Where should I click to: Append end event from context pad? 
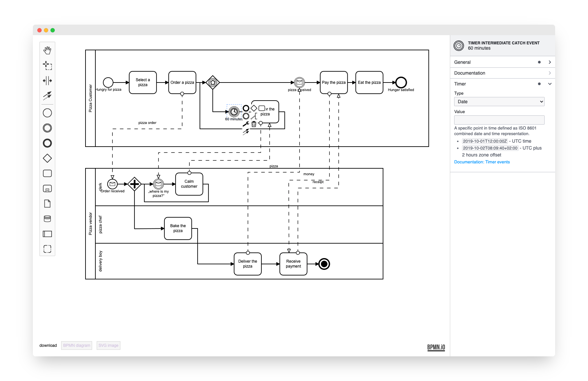[246, 108]
